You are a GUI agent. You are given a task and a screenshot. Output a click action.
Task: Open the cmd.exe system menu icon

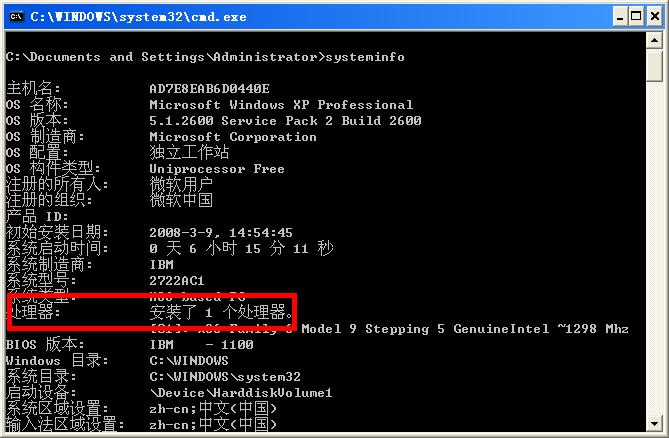pos(15,16)
